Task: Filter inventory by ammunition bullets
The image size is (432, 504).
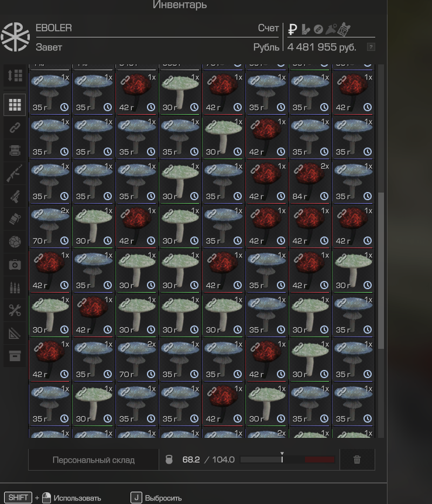Action: tap(15, 287)
